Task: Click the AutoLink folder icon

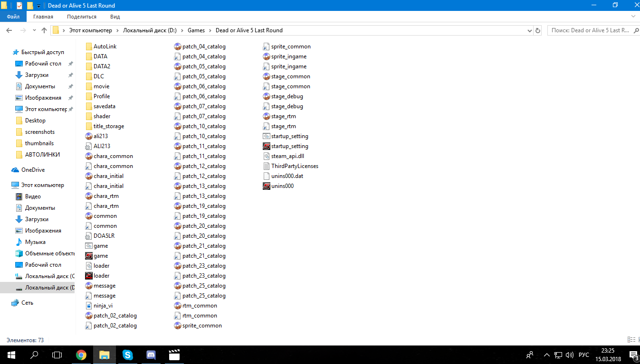Action: [x=89, y=47]
